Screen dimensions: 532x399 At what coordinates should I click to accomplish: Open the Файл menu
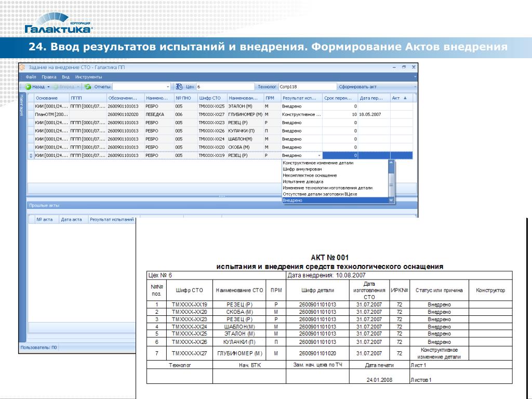(31, 77)
